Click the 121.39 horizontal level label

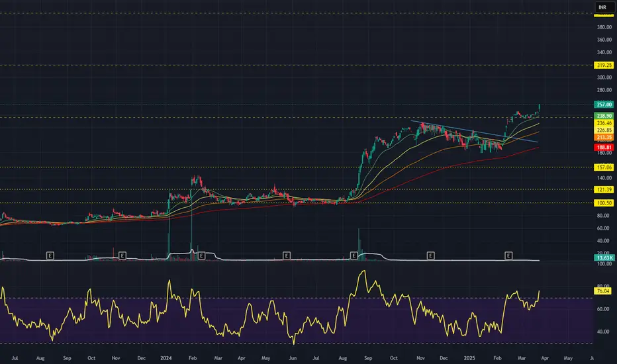pyautogui.click(x=604, y=190)
